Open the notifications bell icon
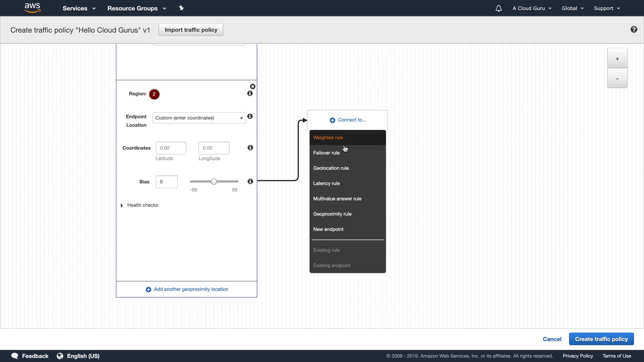Image resolution: width=644 pixels, height=362 pixels. coord(498,8)
